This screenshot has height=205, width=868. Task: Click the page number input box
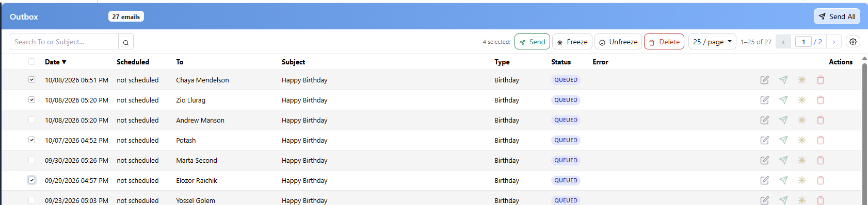(x=803, y=42)
